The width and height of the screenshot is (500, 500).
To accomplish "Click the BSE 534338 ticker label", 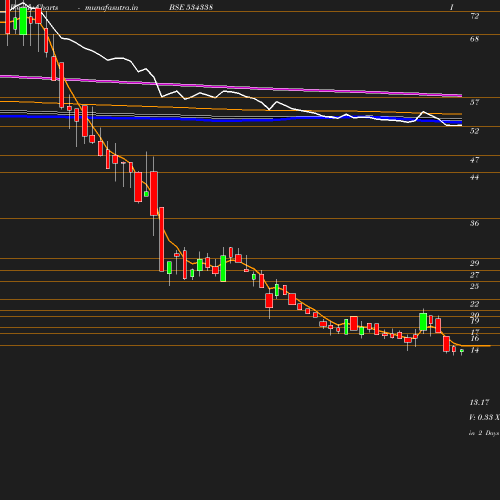I will click(x=191, y=7).
